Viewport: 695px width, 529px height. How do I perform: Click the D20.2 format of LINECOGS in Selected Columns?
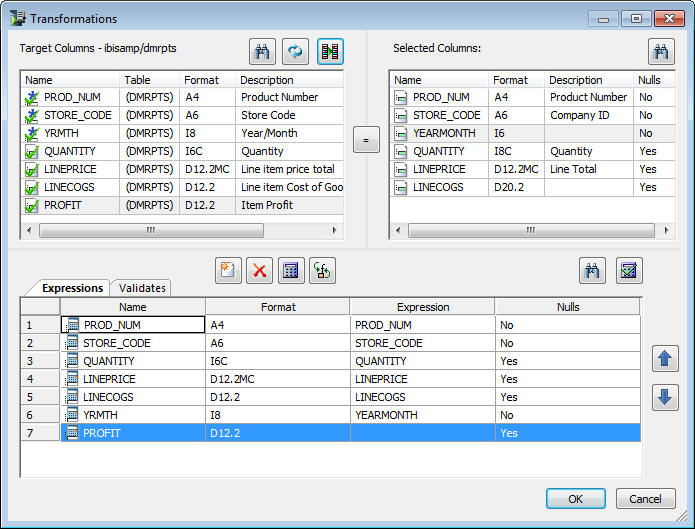click(x=509, y=188)
